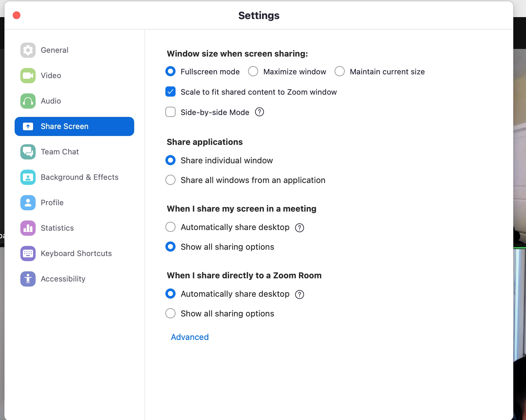Image resolution: width=526 pixels, height=420 pixels.
Task: Choose Zoom Room Show all sharing options
Action: tap(170, 313)
